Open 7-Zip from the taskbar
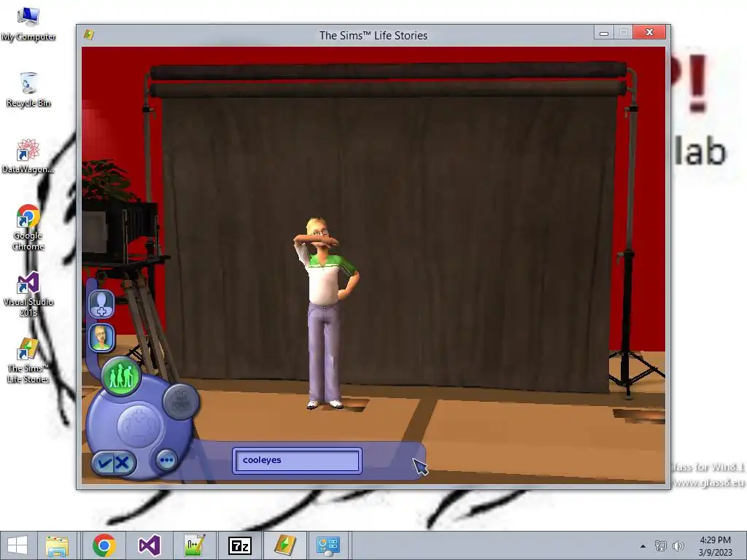 pos(239,545)
